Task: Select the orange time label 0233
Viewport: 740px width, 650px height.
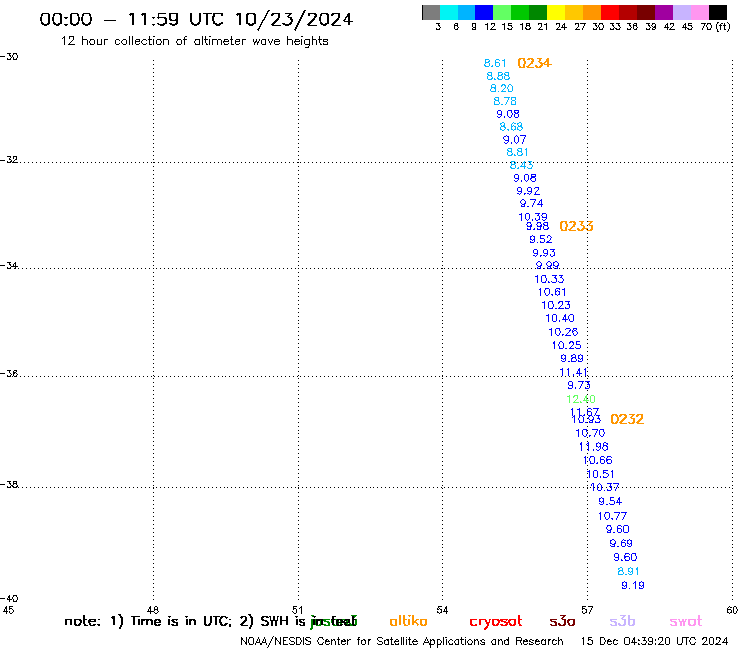Action: (x=576, y=227)
